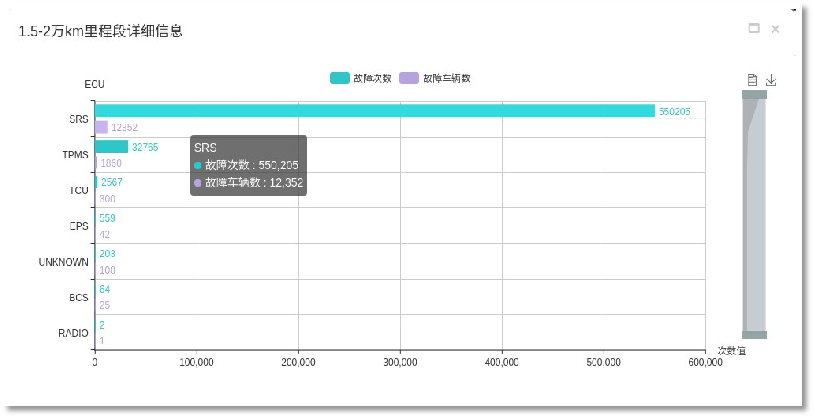The width and height of the screenshot is (814, 418).
Task: Select the SRS purple vehicle-count bar
Action: 101,127
